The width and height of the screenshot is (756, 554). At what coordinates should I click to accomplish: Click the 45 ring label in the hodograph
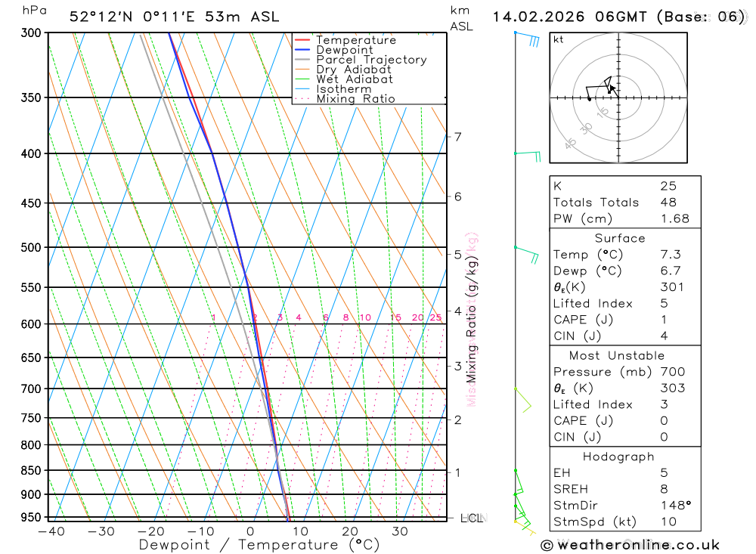coord(570,143)
